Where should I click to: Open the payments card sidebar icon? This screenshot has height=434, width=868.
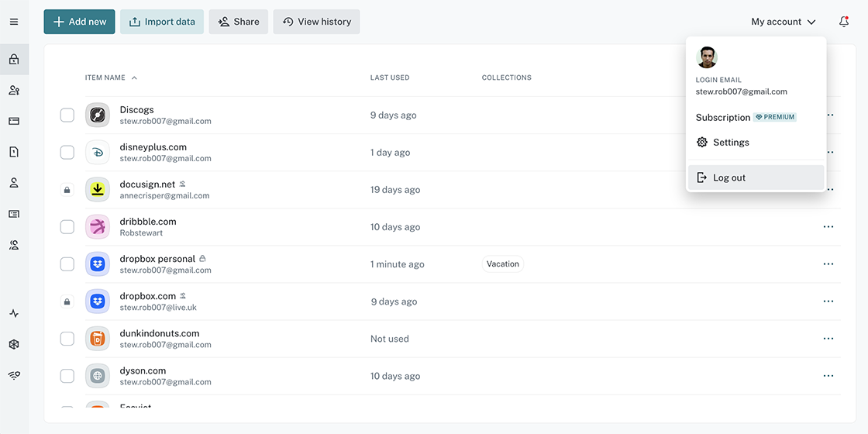[x=14, y=121]
